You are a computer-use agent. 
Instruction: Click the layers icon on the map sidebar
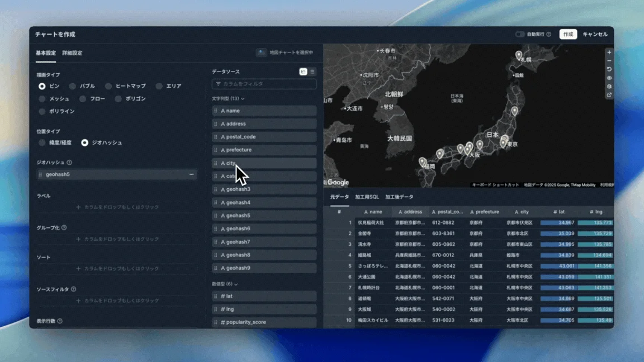tap(608, 85)
